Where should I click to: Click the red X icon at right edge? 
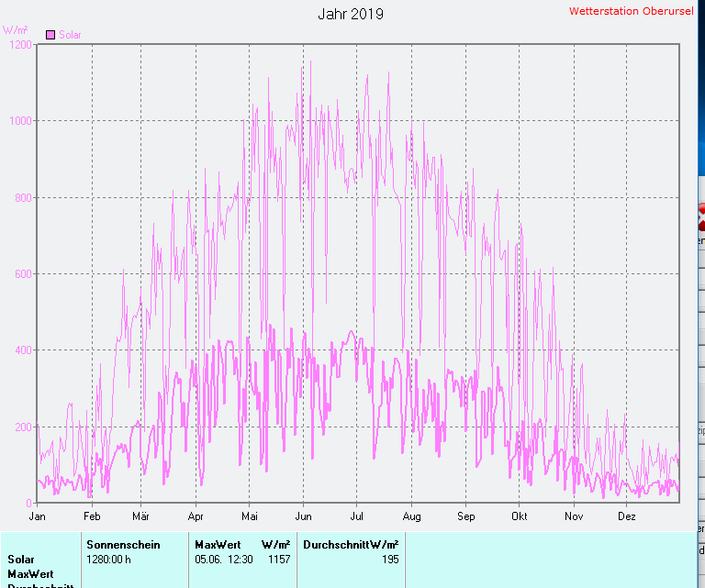(701, 216)
